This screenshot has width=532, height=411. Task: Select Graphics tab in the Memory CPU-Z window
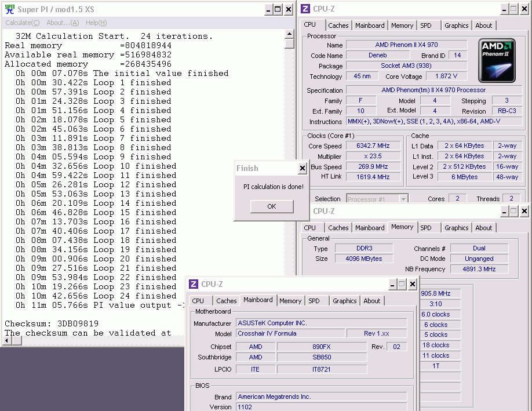point(456,228)
